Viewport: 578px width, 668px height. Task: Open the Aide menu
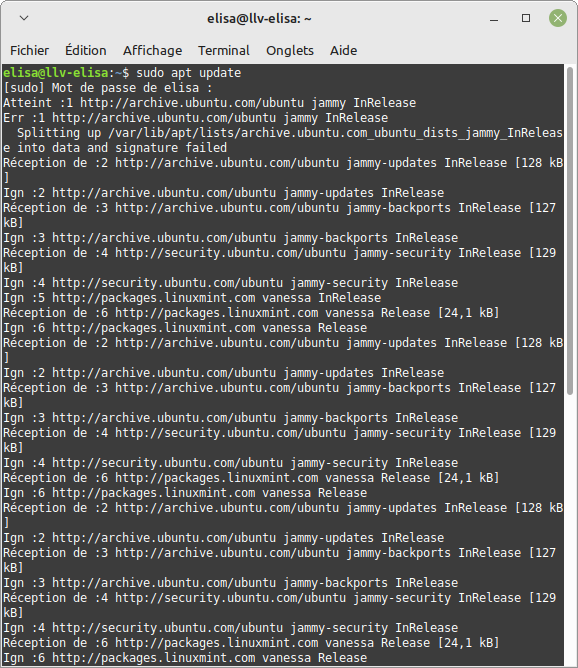click(343, 51)
